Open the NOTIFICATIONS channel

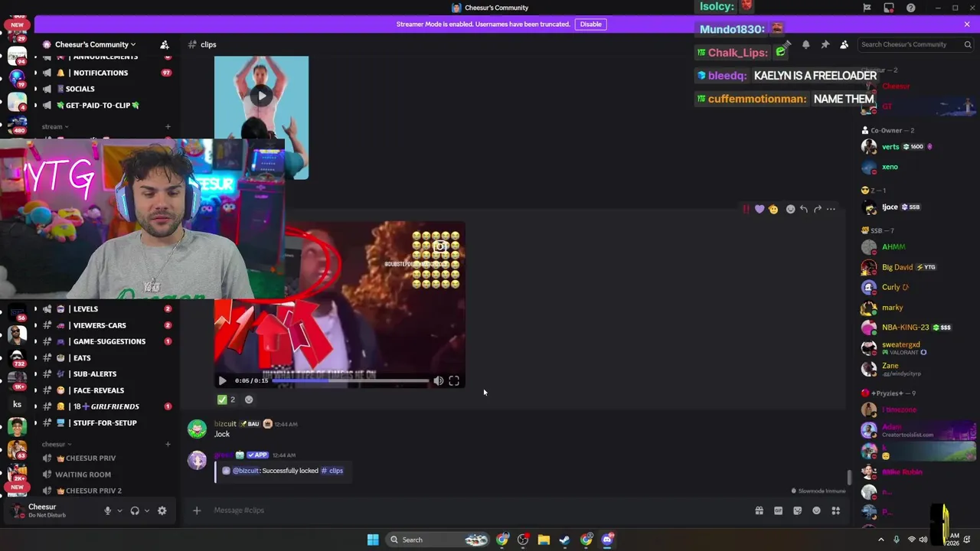pos(100,73)
